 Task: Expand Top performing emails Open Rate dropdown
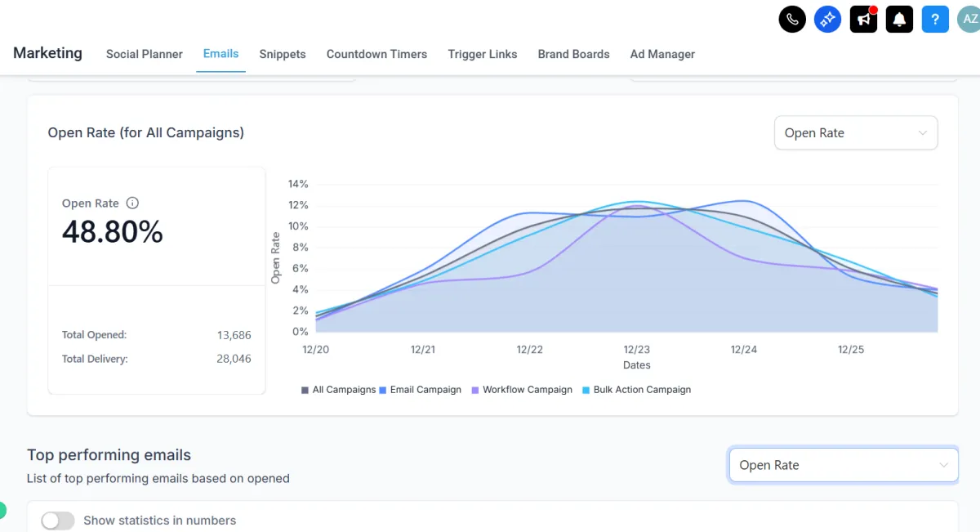(843, 465)
